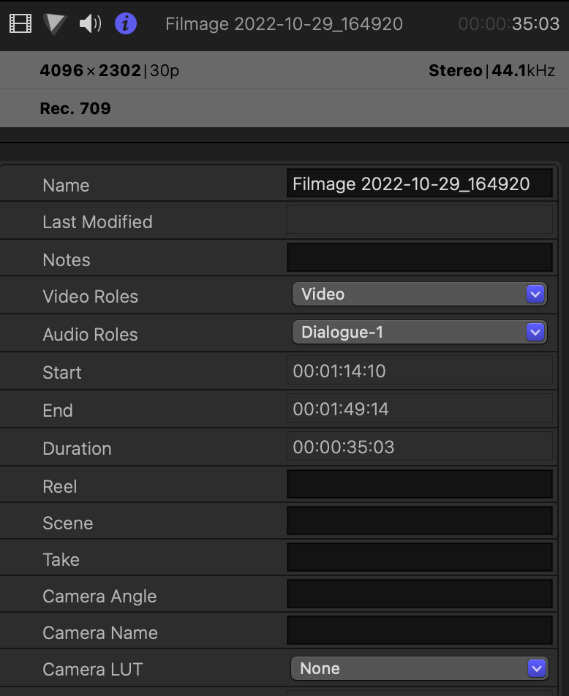Select the Take text field
This screenshot has height=696, width=569.
pos(419,558)
